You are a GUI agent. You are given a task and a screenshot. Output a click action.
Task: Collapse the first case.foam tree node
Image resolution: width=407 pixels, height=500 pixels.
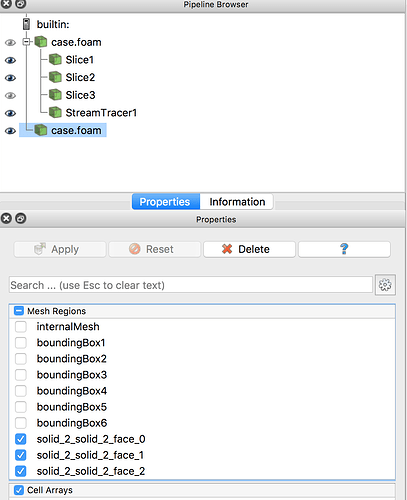tap(26, 42)
